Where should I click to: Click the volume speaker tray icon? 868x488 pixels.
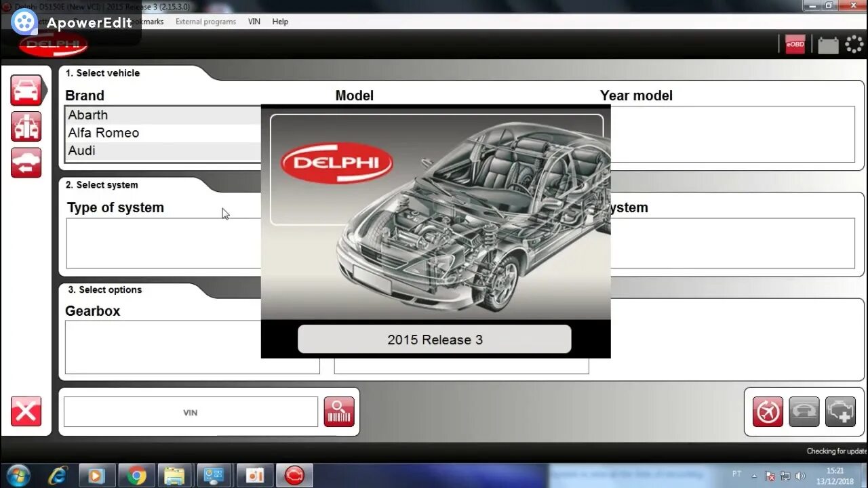800,476
